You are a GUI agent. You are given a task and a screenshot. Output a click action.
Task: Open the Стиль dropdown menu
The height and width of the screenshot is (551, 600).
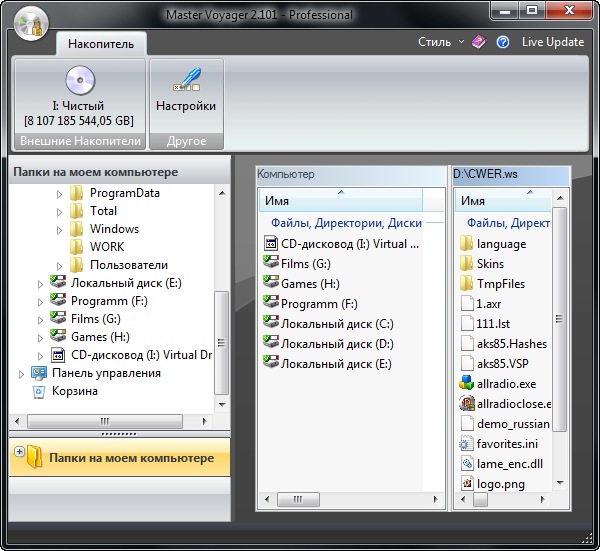pos(440,42)
